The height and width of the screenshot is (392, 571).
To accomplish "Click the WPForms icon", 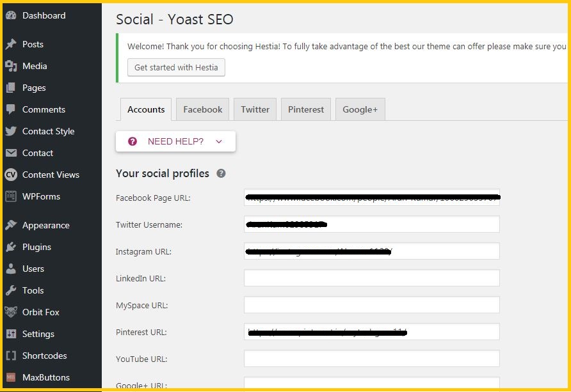I will 11,196.
